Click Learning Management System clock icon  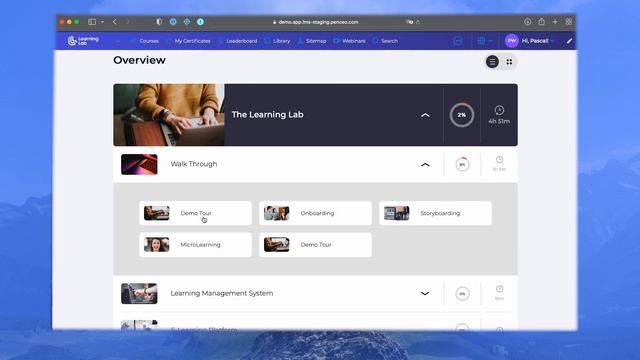[499, 289]
